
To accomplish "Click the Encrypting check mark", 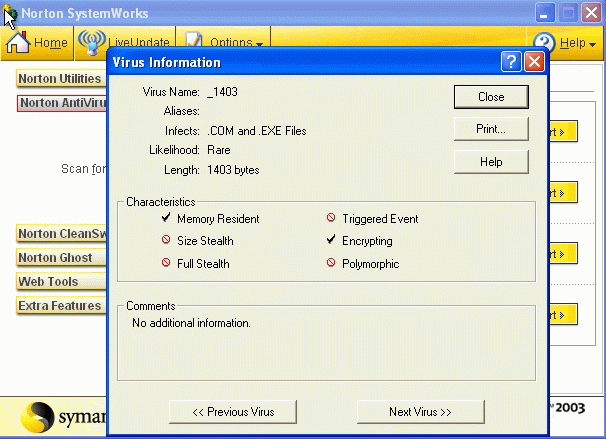I will pyautogui.click(x=331, y=241).
